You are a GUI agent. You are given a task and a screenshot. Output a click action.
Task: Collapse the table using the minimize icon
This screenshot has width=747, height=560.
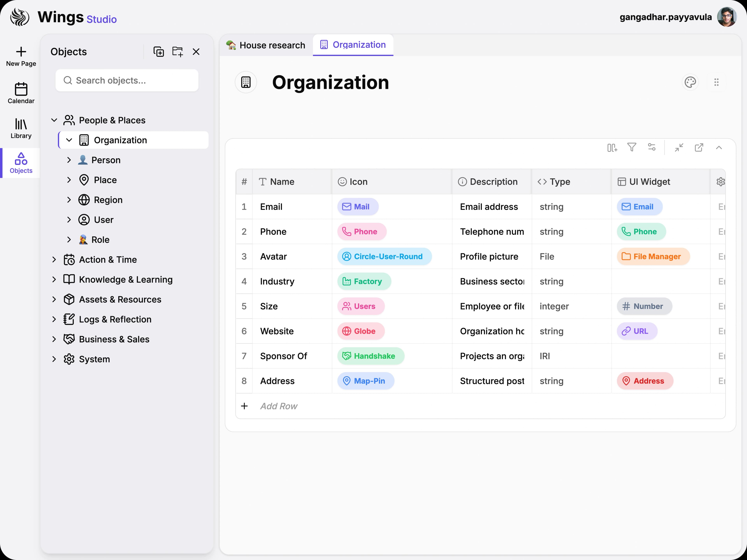679,148
